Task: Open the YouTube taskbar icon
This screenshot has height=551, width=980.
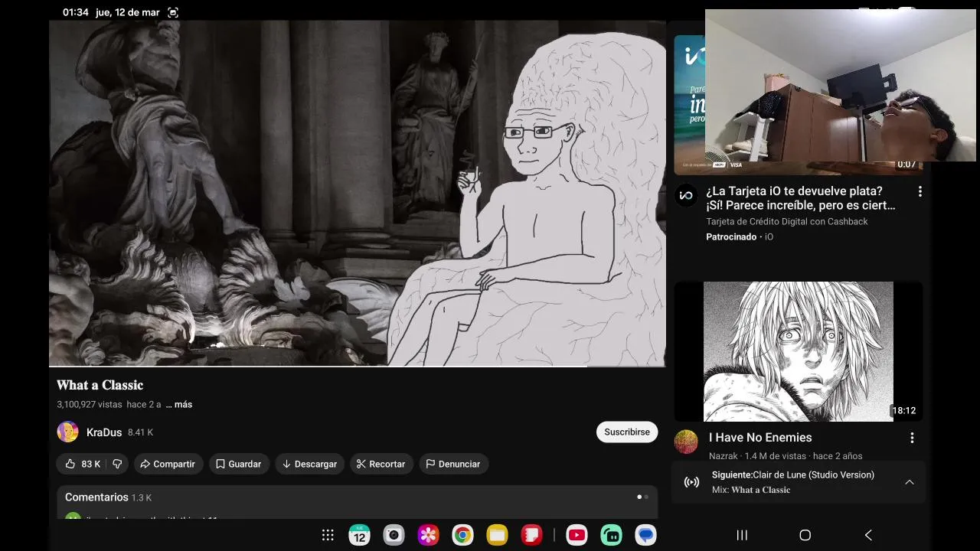Action: tap(577, 535)
